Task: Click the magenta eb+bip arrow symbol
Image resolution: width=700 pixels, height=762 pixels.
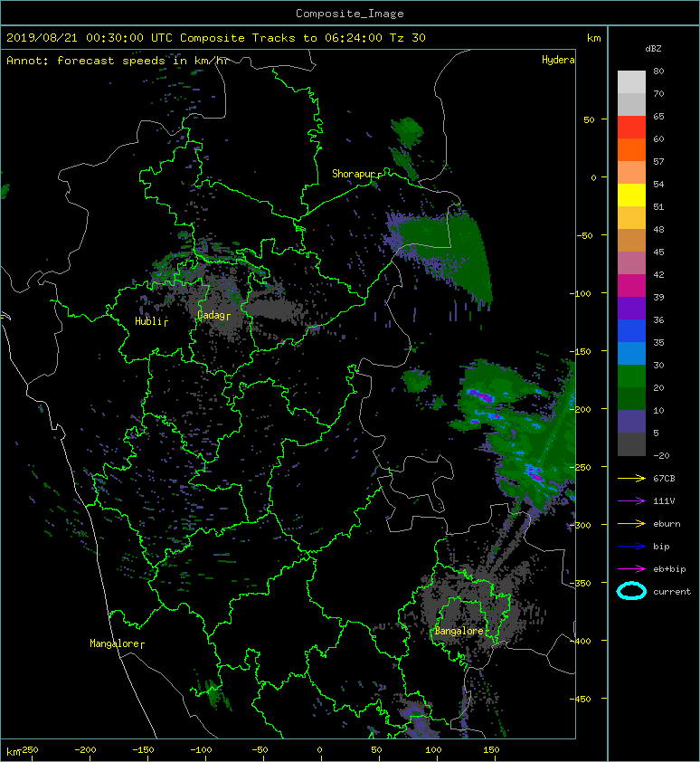Action: point(631,569)
